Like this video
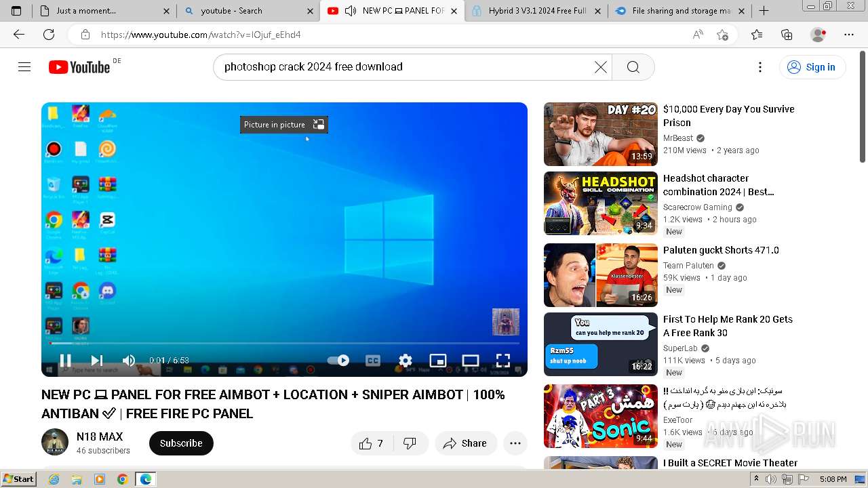The width and height of the screenshot is (868, 488). [x=372, y=443]
